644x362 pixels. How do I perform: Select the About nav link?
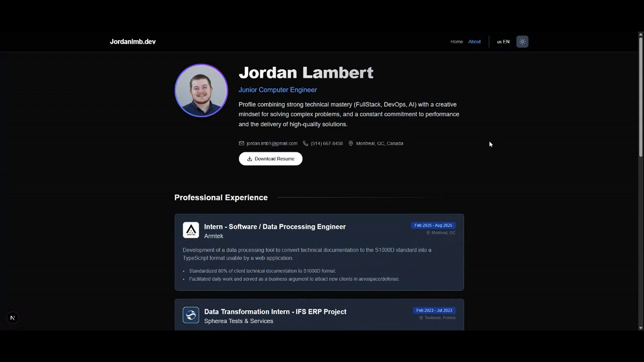pos(474,42)
